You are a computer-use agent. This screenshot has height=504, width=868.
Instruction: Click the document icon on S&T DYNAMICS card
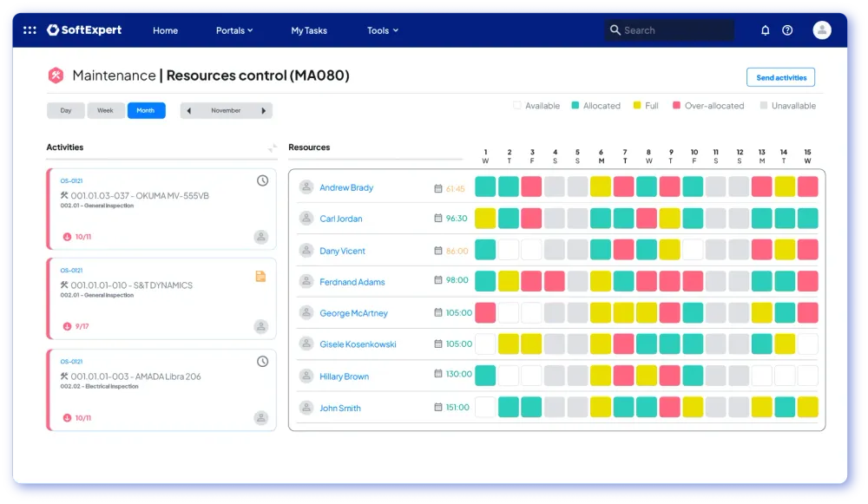260,277
